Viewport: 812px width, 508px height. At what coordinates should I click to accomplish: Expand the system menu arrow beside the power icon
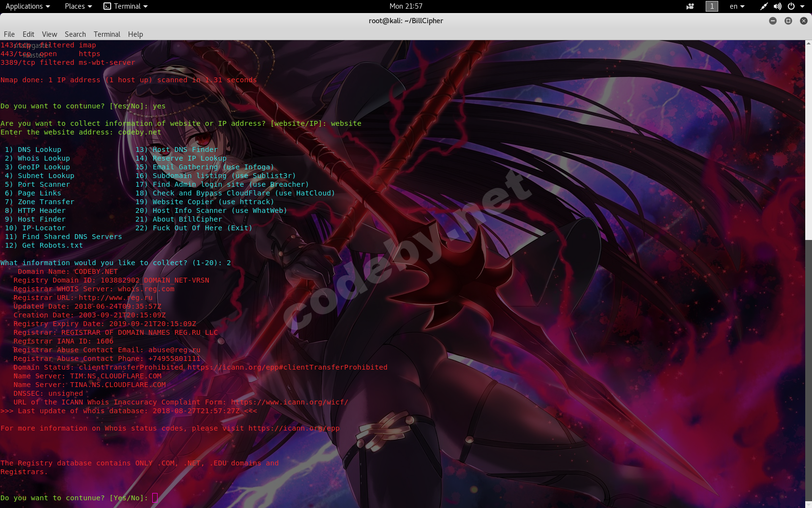click(802, 6)
